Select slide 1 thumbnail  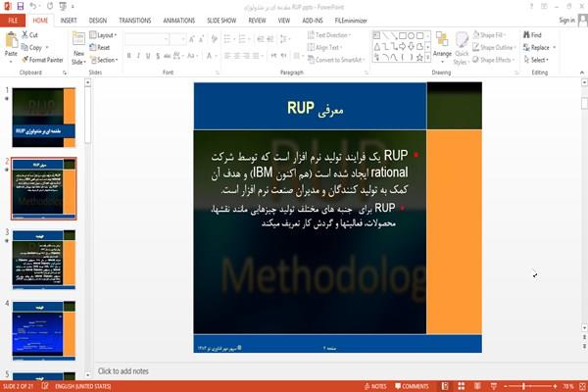tap(44, 118)
